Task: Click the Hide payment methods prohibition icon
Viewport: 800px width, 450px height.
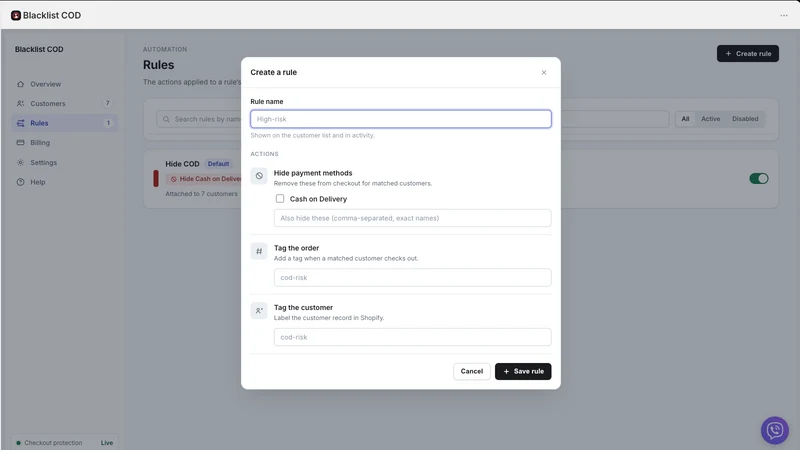Action: (259, 176)
